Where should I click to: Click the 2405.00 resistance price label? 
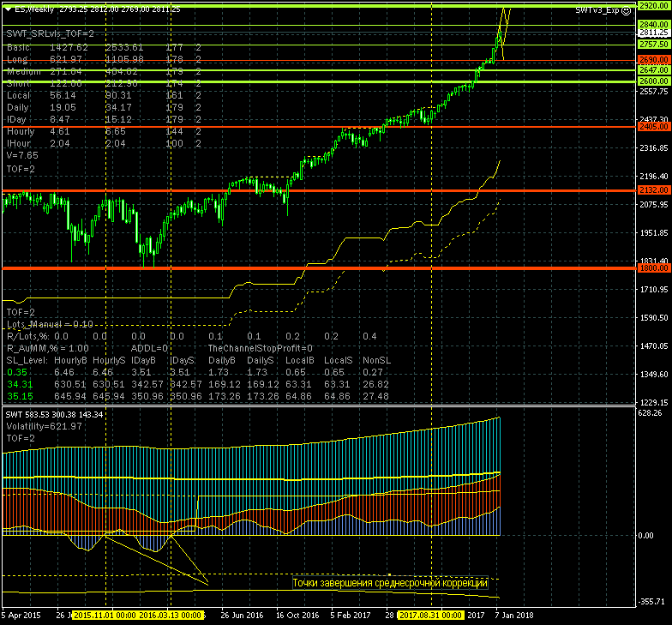(654, 127)
